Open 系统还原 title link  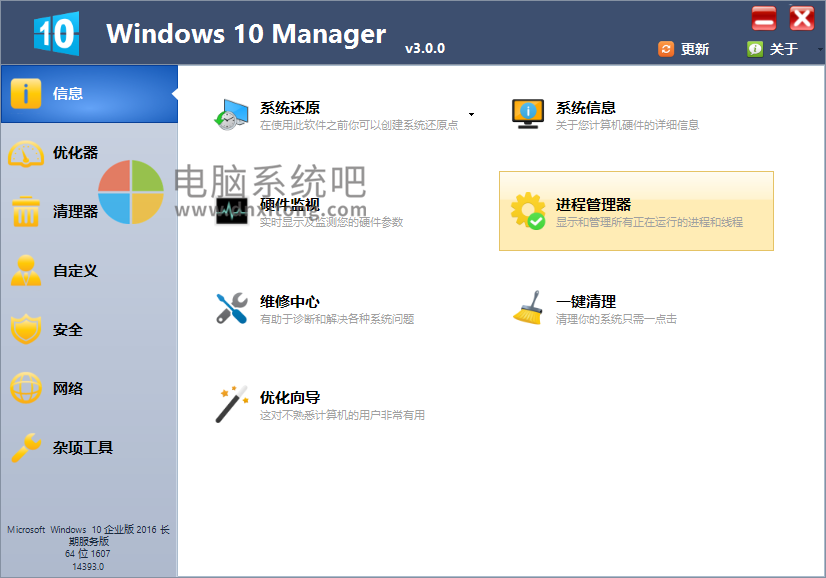coord(290,108)
